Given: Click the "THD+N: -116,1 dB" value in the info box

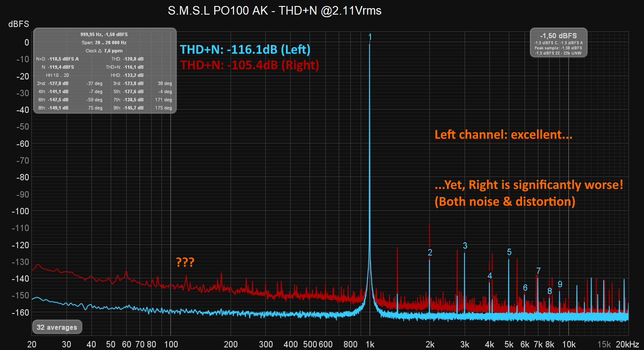Looking at the screenshot, I should tap(125, 67).
